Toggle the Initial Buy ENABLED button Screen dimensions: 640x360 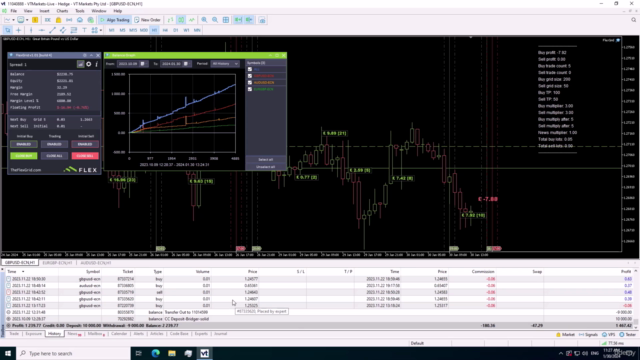point(24,144)
